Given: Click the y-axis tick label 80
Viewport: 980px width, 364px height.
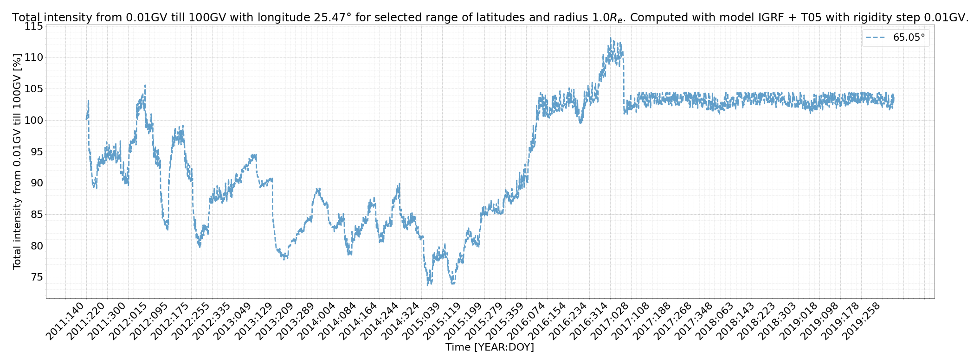Looking at the screenshot, I should pos(37,246).
